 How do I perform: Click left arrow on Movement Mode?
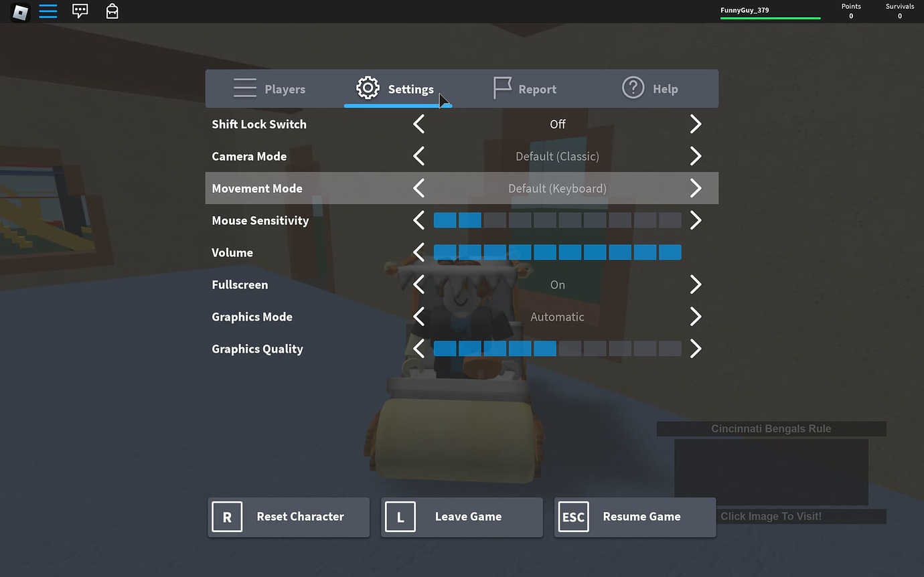[x=418, y=188]
